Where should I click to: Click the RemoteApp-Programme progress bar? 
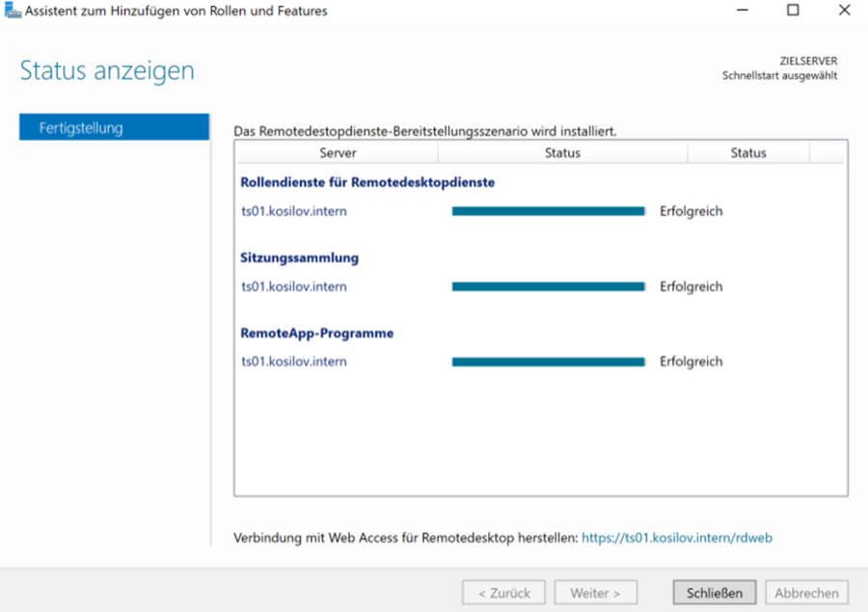[548, 361]
